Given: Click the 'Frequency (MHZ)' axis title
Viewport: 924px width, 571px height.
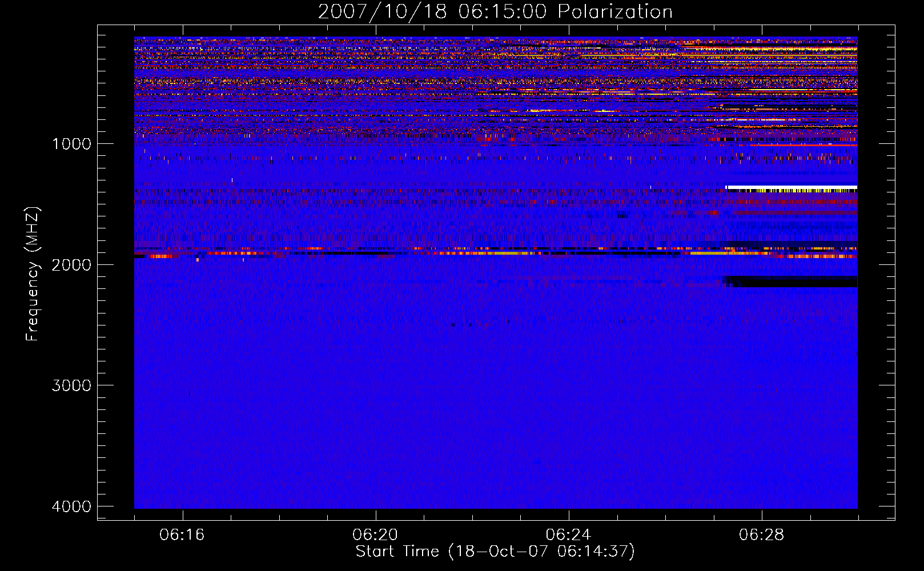Looking at the screenshot, I should point(33,274).
